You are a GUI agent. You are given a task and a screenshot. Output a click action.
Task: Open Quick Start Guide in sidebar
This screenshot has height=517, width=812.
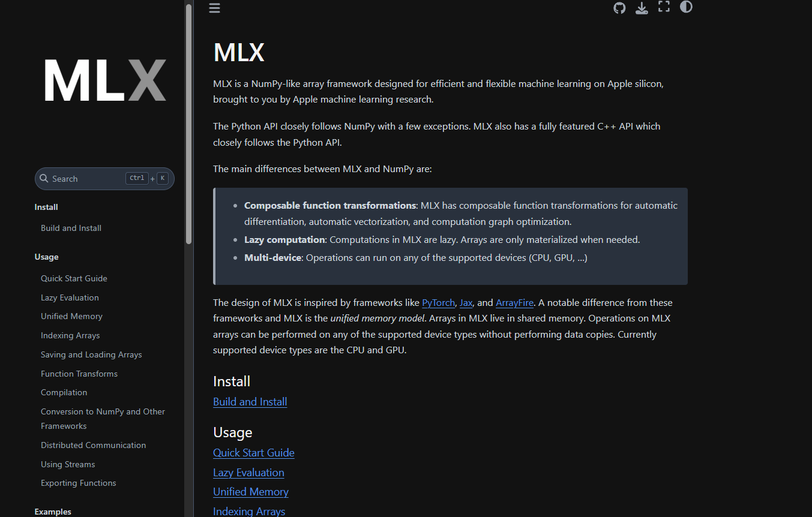click(74, 278)
